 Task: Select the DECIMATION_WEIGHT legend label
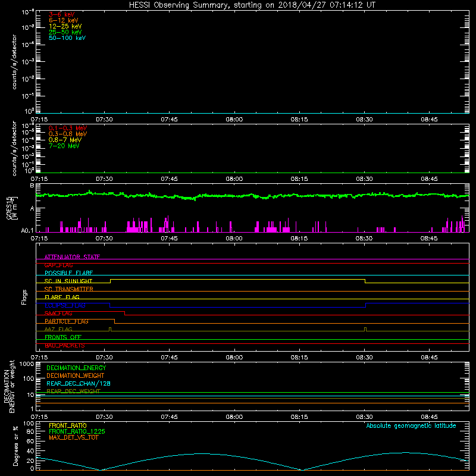76,375
